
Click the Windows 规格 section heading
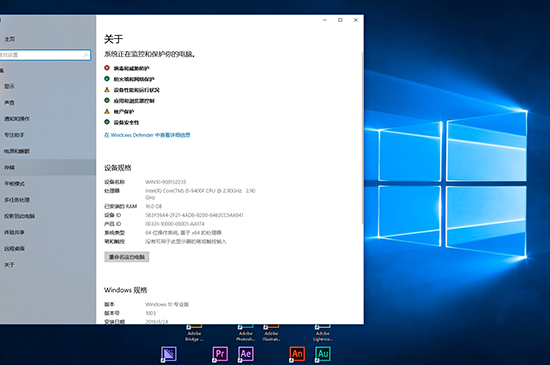(126, 290)
